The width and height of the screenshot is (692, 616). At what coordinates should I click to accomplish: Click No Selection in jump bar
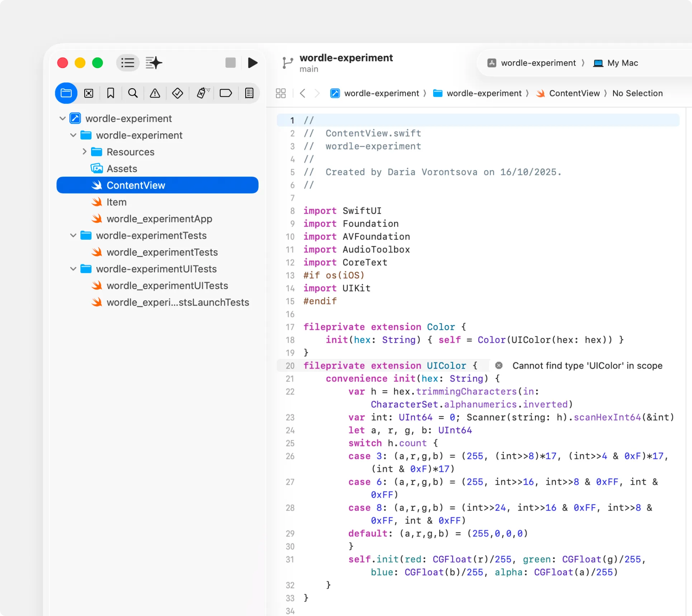tap(637, 93)
